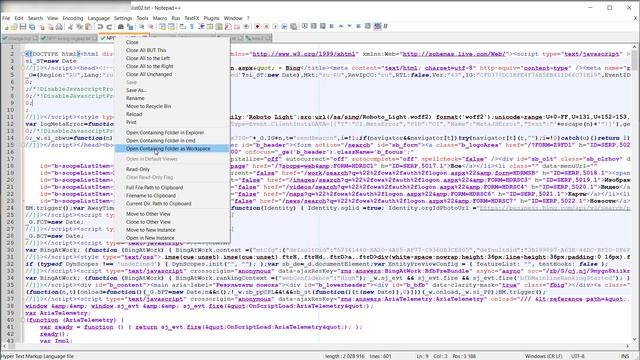Viewport: 640px width, 360px height.
Task: Click the business.bing.com link on line 24
Action: click(555, 208)
